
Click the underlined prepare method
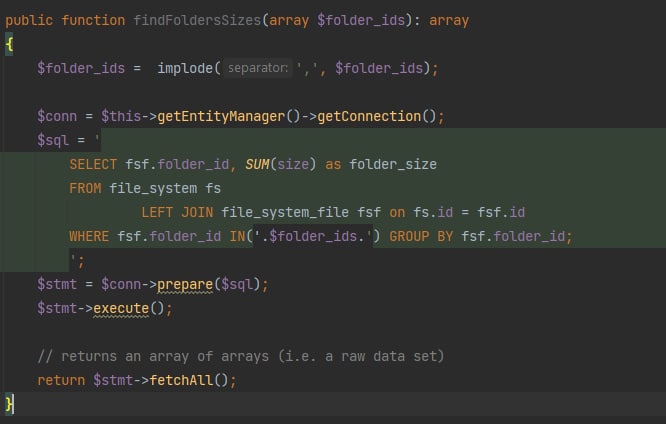tap(185, 285)
